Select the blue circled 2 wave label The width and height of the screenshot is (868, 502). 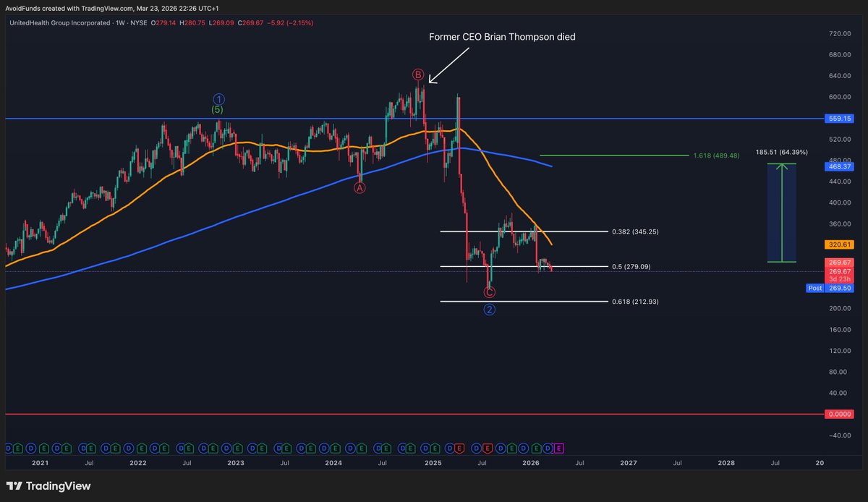pyautogui.click(x=490, y=310)
